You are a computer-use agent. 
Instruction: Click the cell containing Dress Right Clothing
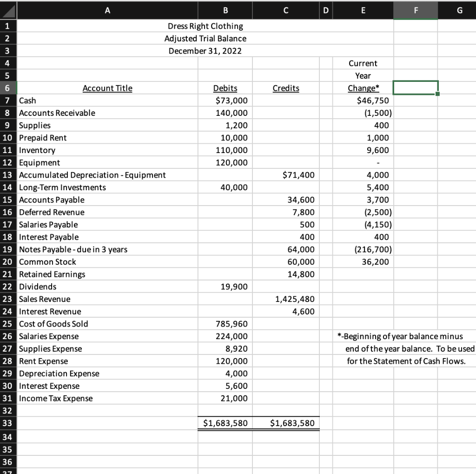205,26
